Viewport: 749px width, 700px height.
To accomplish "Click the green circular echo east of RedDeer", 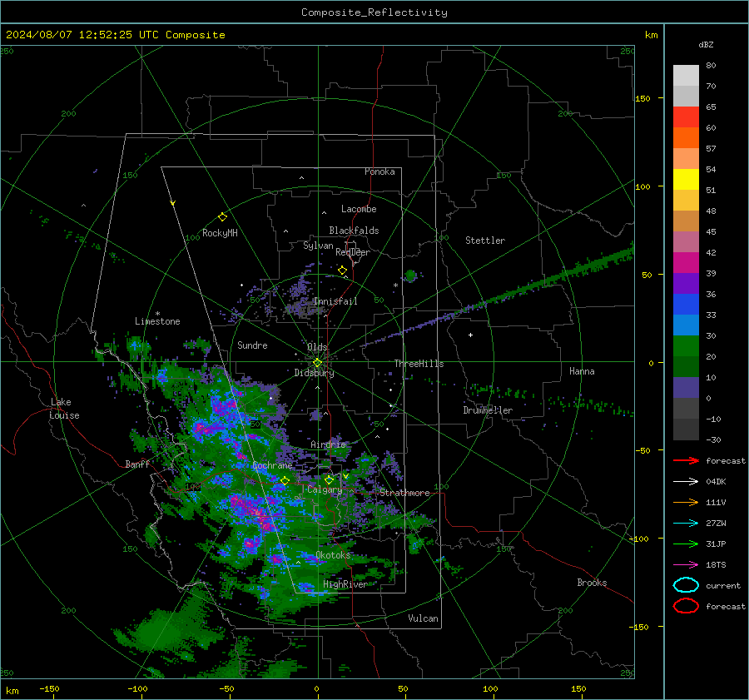I will coord(410,276).
